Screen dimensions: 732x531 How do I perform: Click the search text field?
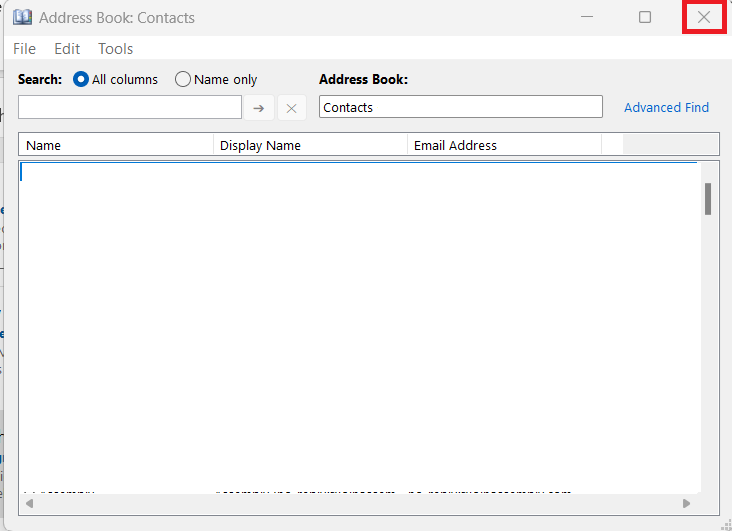(x=130, y=107)
